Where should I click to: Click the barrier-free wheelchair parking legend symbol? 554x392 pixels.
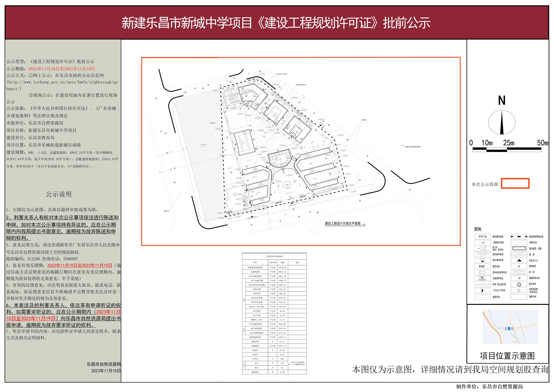point(483,278)
